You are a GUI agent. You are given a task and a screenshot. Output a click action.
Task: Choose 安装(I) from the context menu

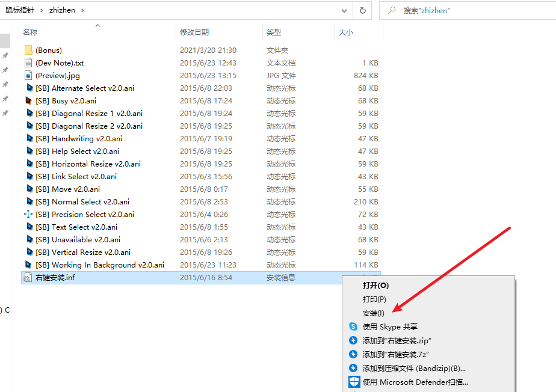tap(373, 313)
